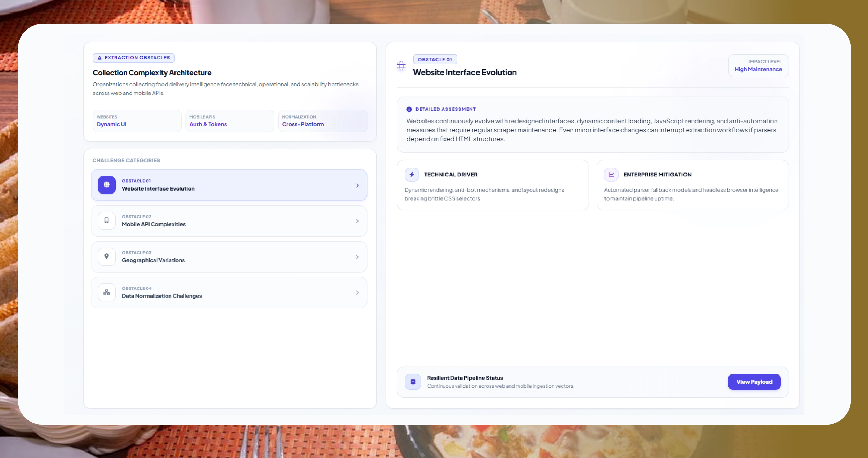868x458 pixels.
Task: Click the warning triangle icon in Extraction Obstacles badge
Action: tap(99, 58)
